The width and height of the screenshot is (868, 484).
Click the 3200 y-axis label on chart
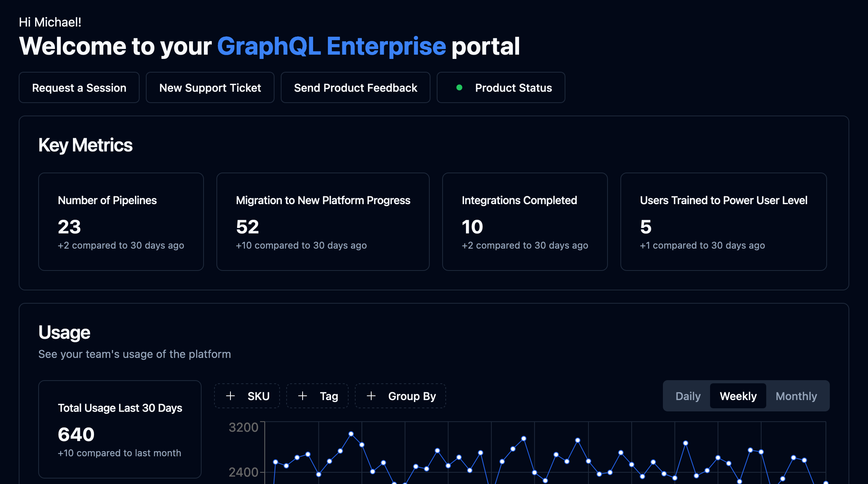pos(244,427)
